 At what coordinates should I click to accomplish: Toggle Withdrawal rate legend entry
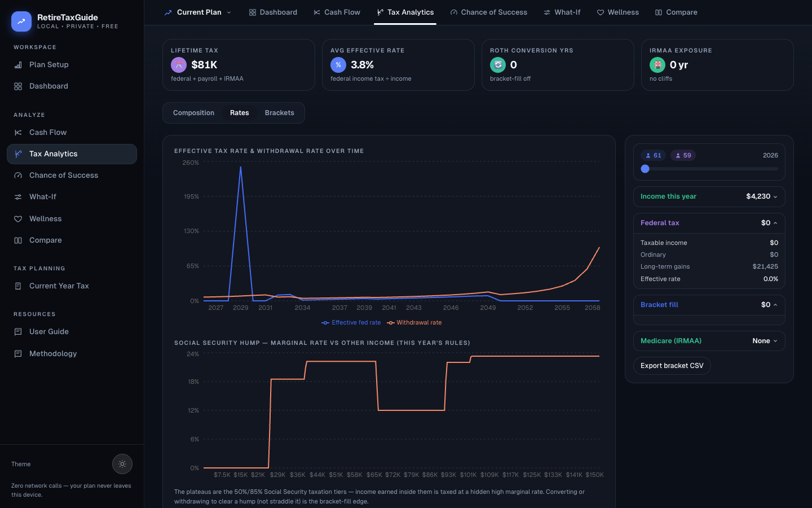(x=414, y=323)
